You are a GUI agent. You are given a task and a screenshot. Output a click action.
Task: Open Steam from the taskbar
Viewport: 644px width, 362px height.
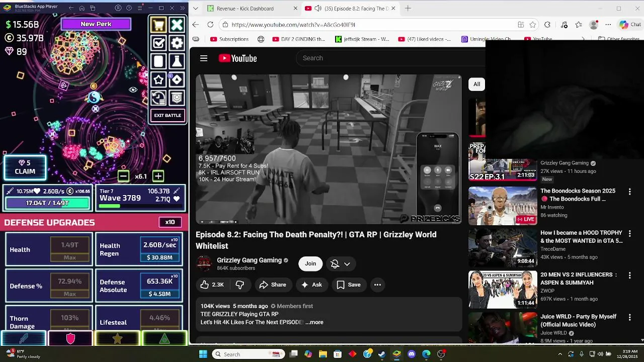click(382, 354)
